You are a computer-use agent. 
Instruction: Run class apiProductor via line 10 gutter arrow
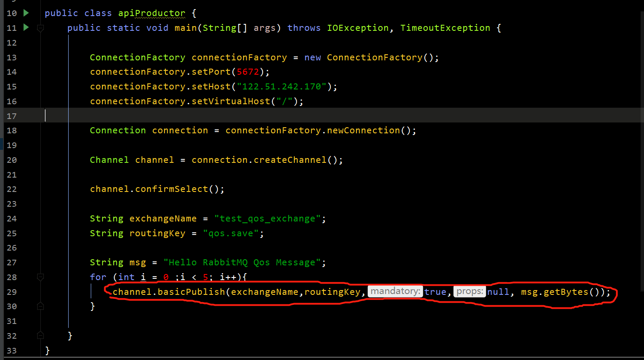(26, 13)
